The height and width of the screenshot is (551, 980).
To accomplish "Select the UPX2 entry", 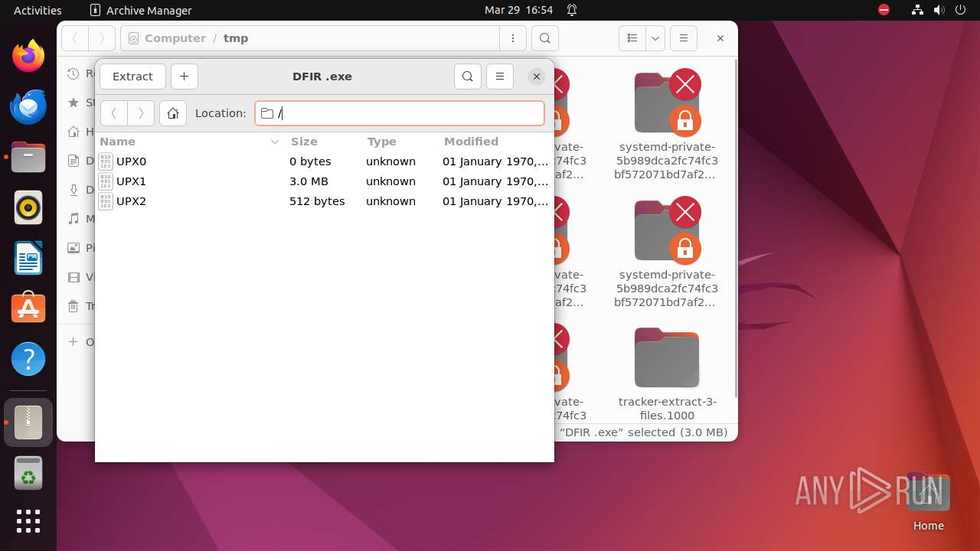I will 325,201.
